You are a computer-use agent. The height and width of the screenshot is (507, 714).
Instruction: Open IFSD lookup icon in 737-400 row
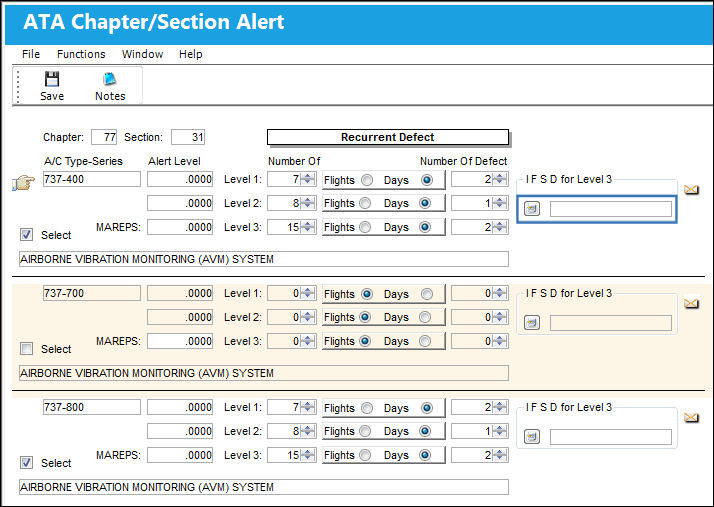531,209
